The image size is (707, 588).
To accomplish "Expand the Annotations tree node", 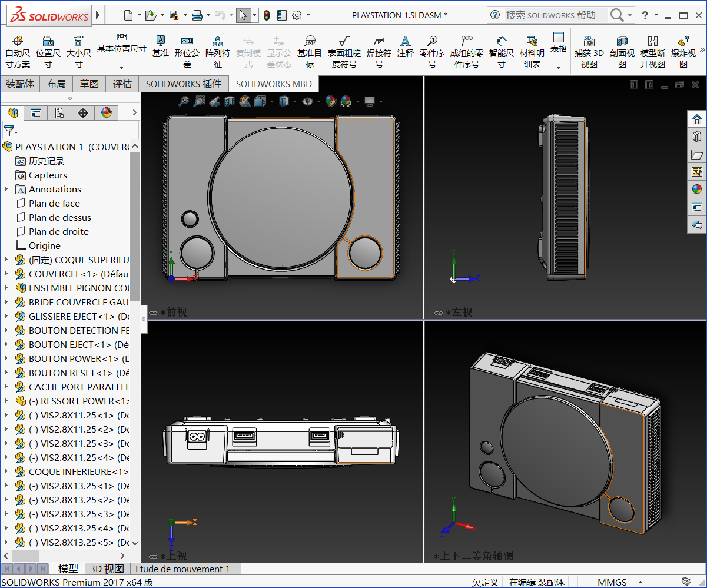I will tap(6, 189).
